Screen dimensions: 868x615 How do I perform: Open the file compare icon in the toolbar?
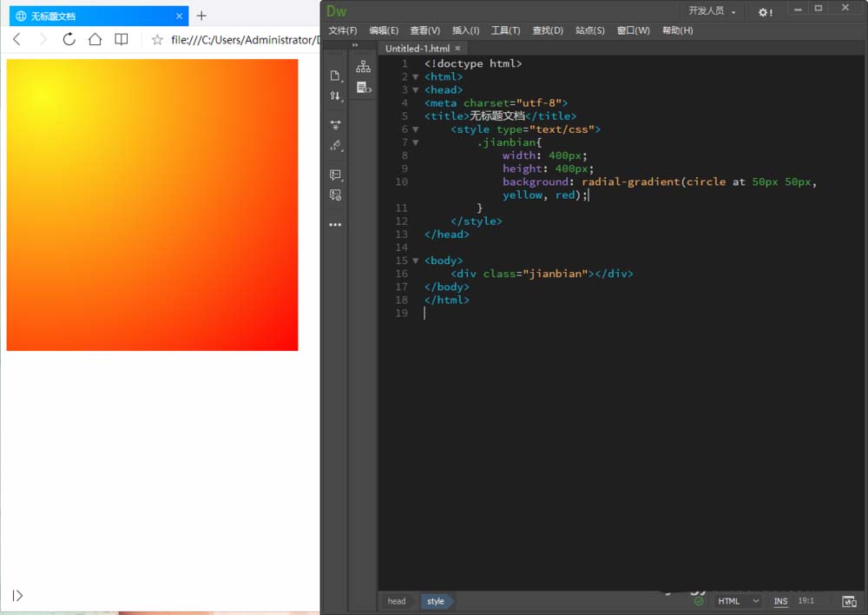(x=336, y=96)
